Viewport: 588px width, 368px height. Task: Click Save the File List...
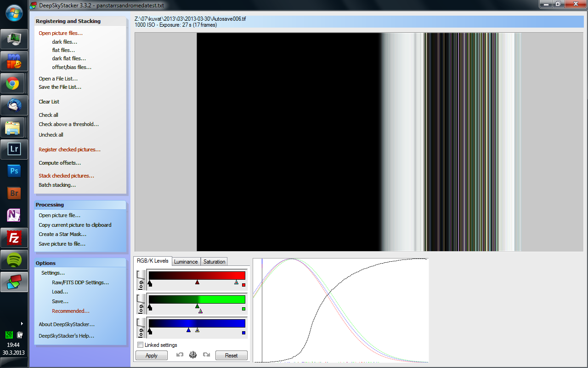(60, 87)
